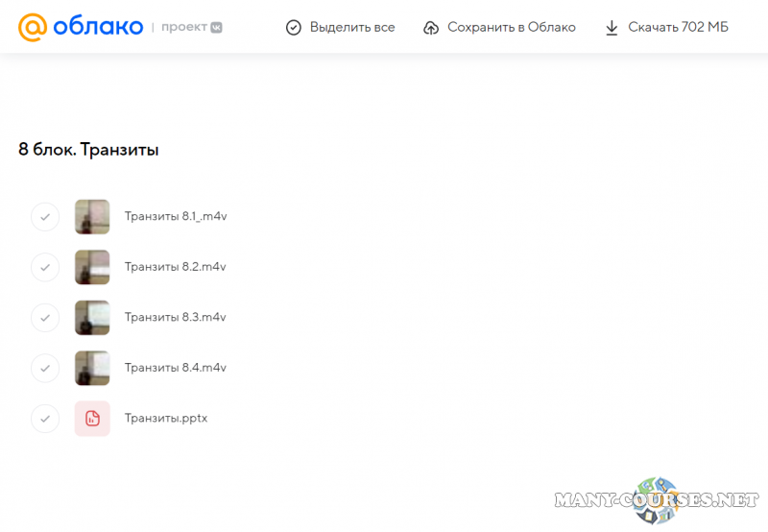This screenshot has height=532, width=768.
Task: Click the checkmark circle icon for Выделить все
Action: pos(294,28)
